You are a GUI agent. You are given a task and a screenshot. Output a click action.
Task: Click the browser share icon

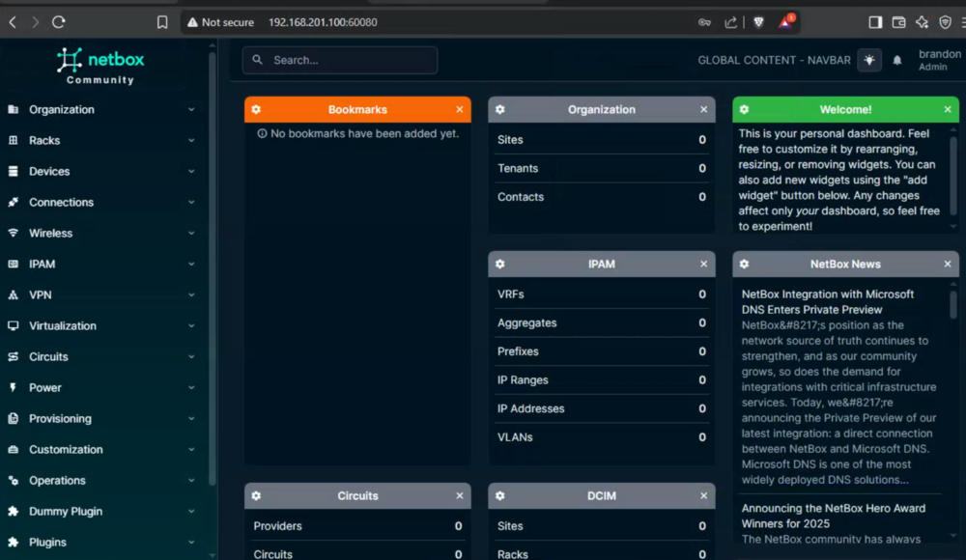[x=730, y=22]
